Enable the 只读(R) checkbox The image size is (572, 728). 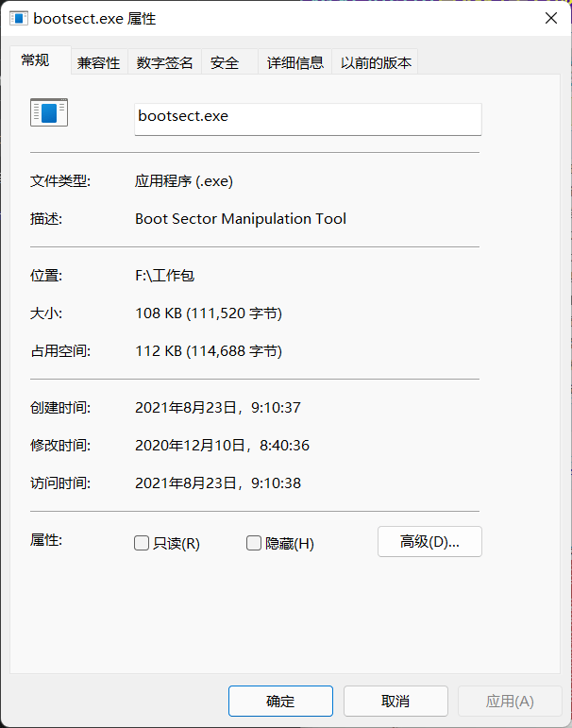(143, 543)
